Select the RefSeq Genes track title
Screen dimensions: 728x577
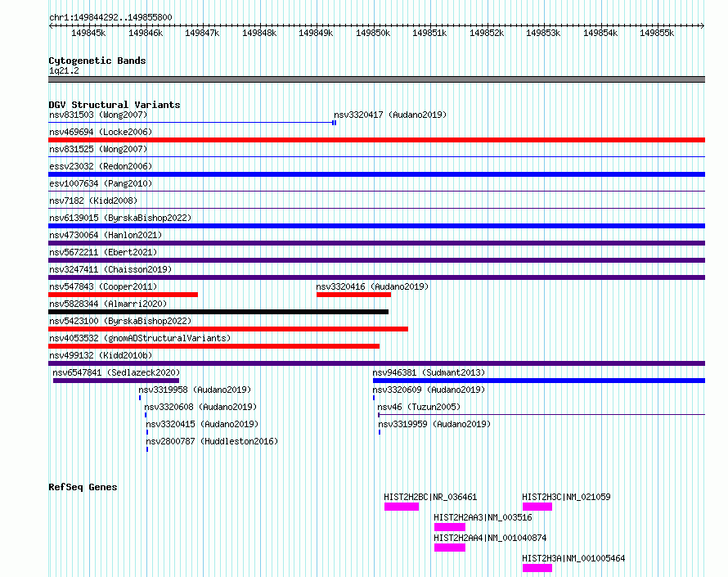pos(83,487)
